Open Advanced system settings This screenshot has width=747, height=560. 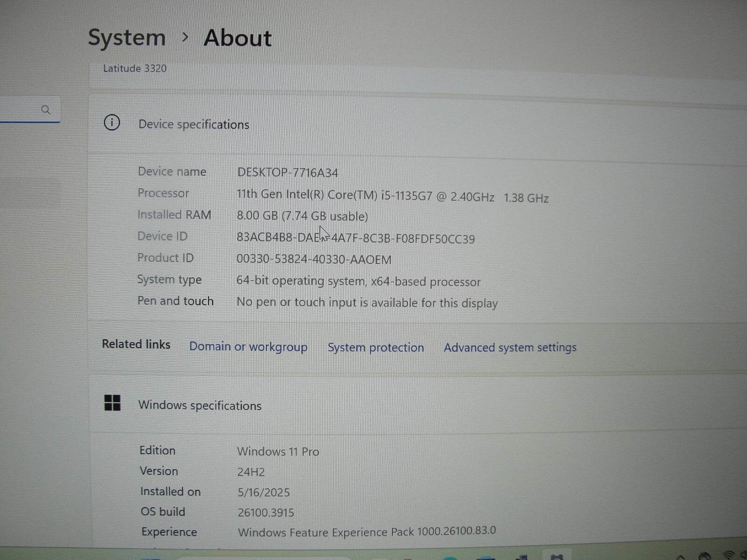click(x=509, y=347)
